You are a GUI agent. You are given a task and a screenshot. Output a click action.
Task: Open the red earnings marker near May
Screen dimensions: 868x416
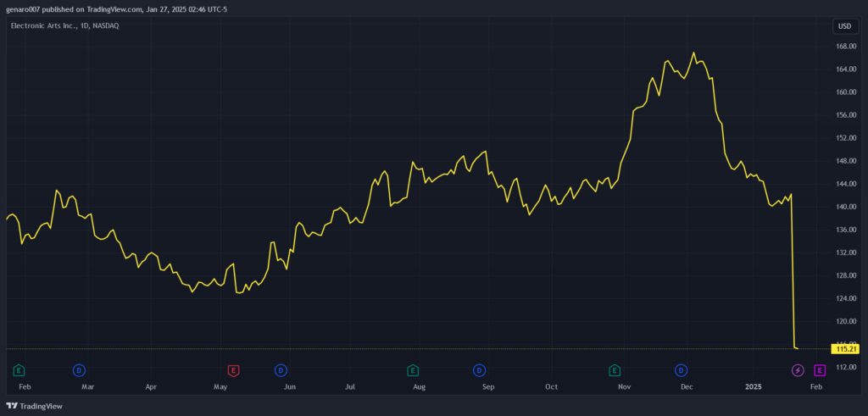click(x=233, y=370)
